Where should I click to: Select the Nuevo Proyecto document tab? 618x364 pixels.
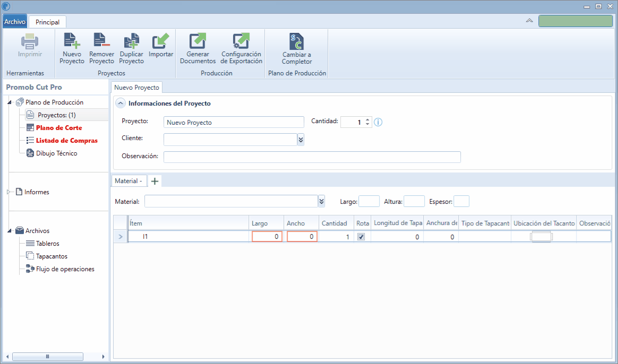coord(137,88)
